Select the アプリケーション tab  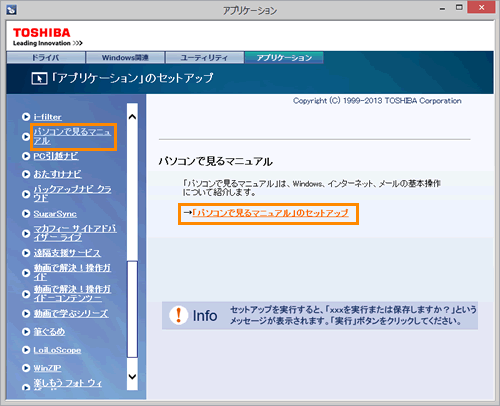click(x=284, y=58)
